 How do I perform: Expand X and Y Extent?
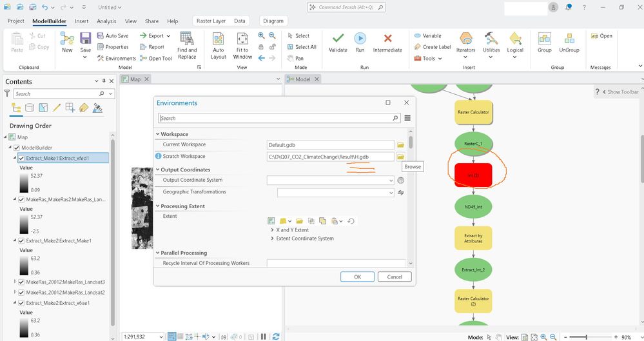coord(272,229)
